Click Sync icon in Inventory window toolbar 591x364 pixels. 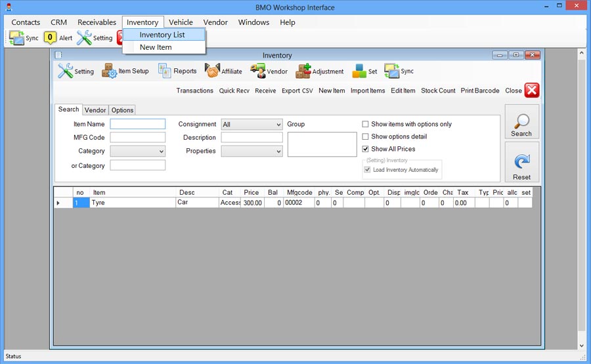click(x=391, y=71)
